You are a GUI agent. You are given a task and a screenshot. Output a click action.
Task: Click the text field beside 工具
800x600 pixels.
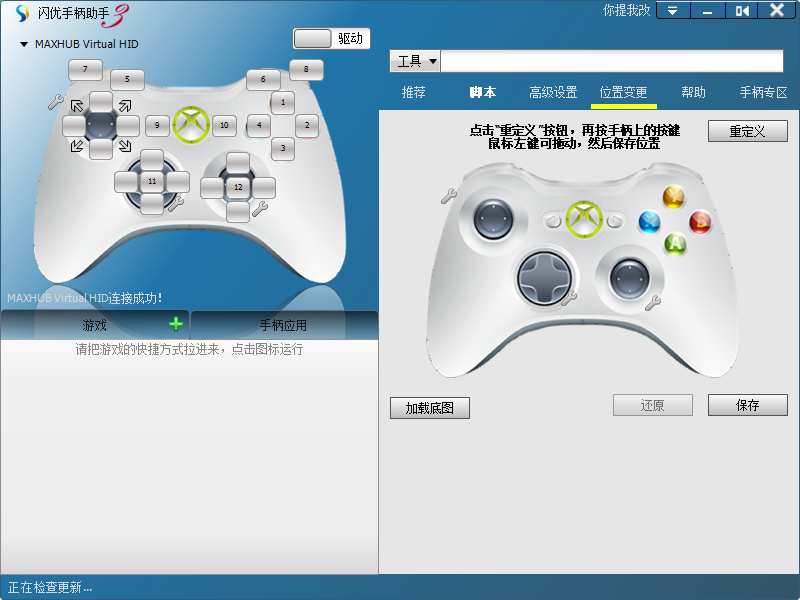point(612,61)
